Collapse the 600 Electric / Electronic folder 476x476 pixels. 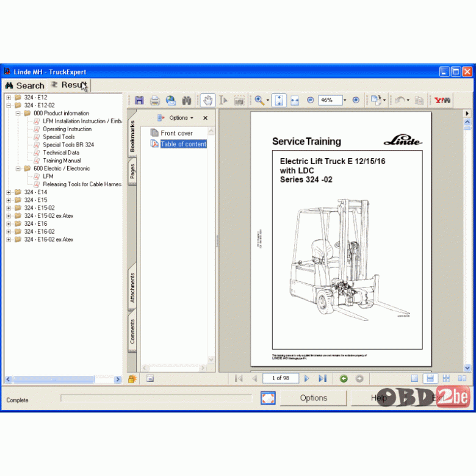coord(18,168)
